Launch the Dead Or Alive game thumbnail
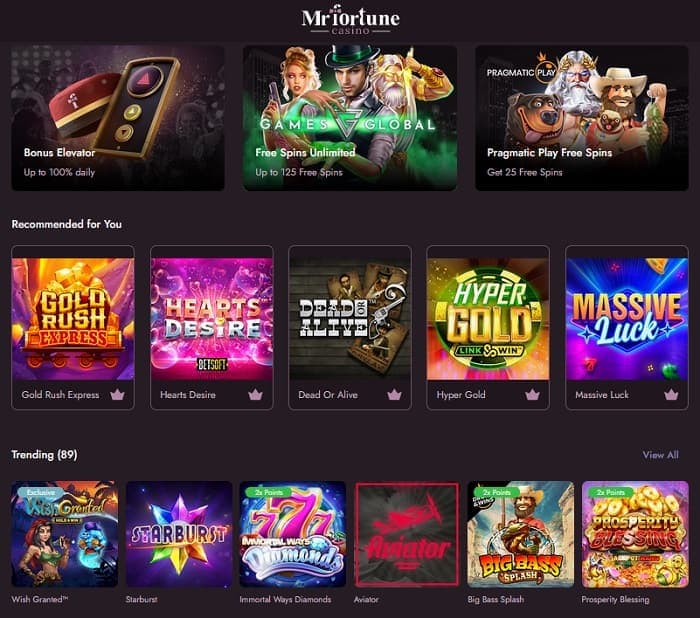Viewport: 700px width, 618px height. pyautogui.click(x=350, y=319)
